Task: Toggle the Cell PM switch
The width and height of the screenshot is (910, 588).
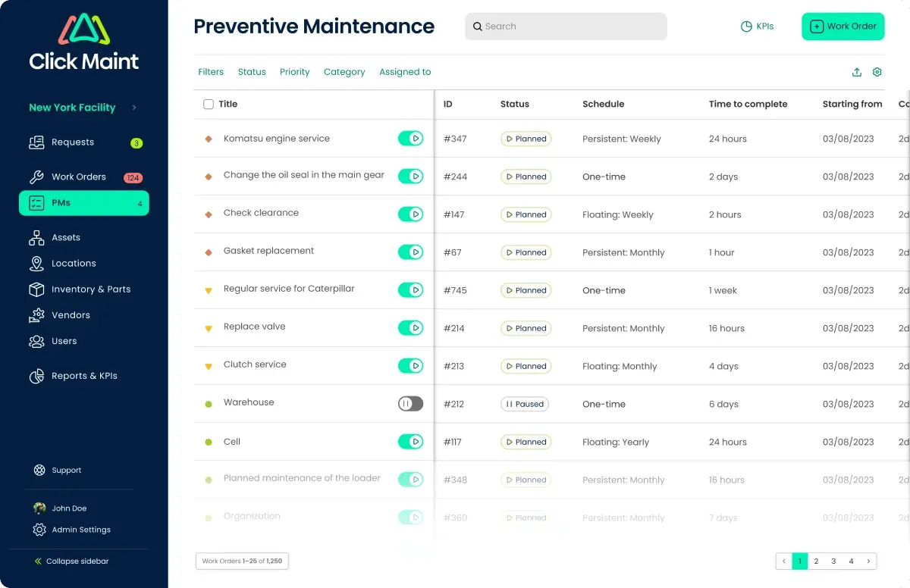Action: 410,441
